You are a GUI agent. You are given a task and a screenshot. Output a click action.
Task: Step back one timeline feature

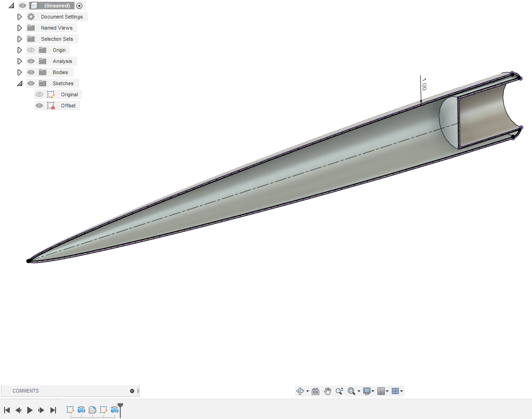[x=19, y=410]
